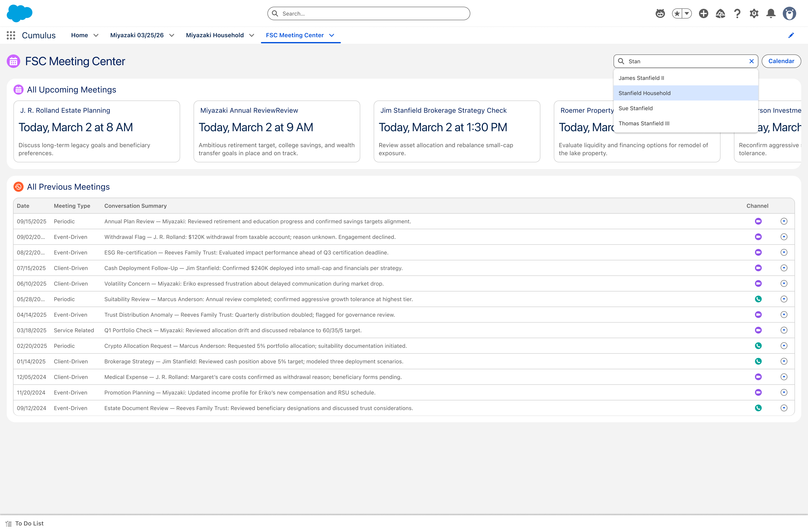Click the Calendar button
This screenshot has width=808, height=532.
(781, 61)
